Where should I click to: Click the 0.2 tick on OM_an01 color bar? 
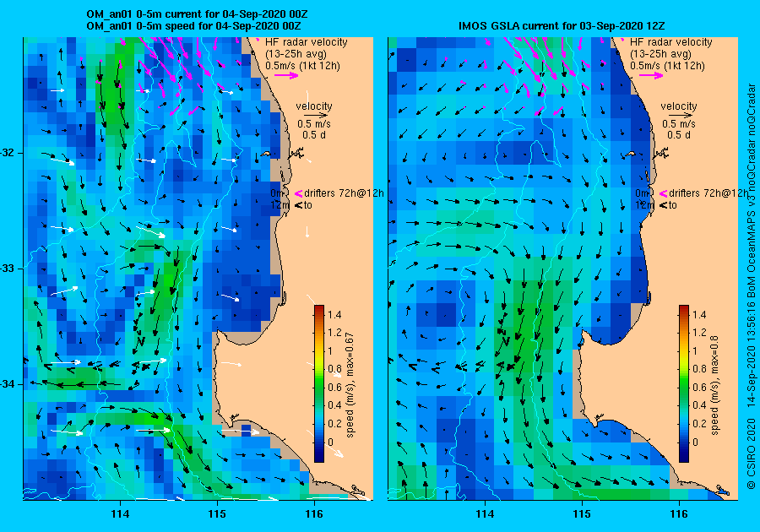(x=334, y=423)
